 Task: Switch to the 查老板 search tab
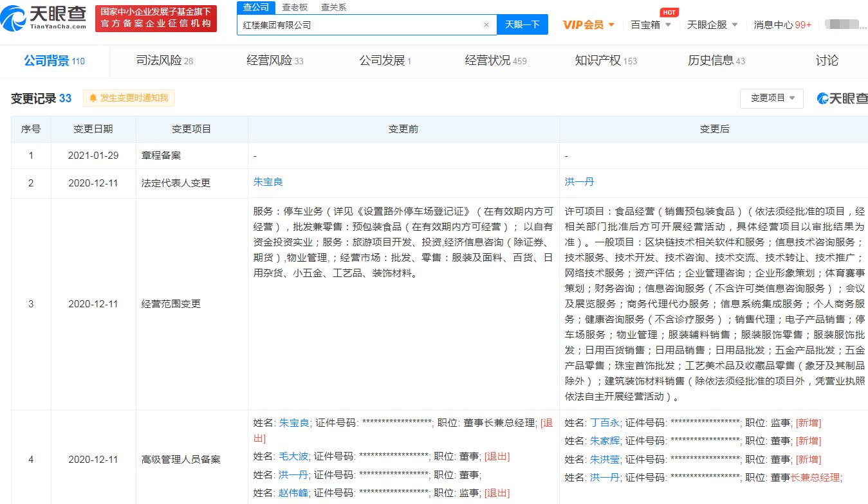coord(295,7)
